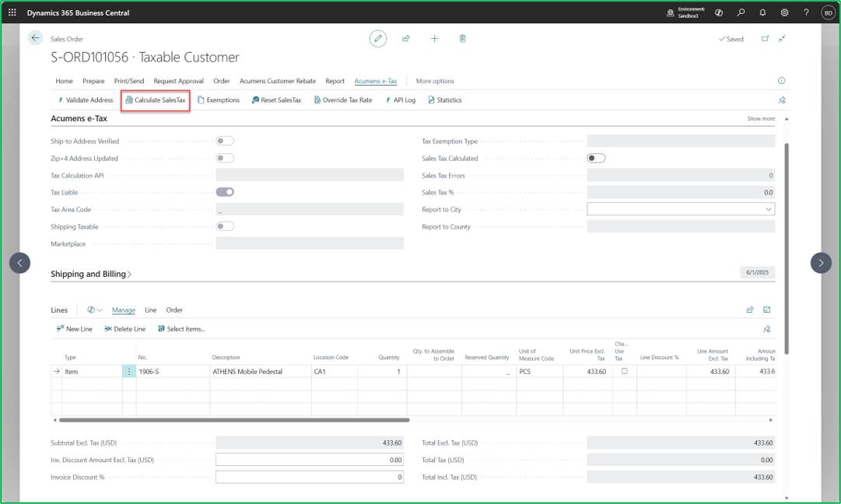Toggle Ship-to Address Verified switch
841x504 pixels.
pyautogui.click(x=225, y=141)
